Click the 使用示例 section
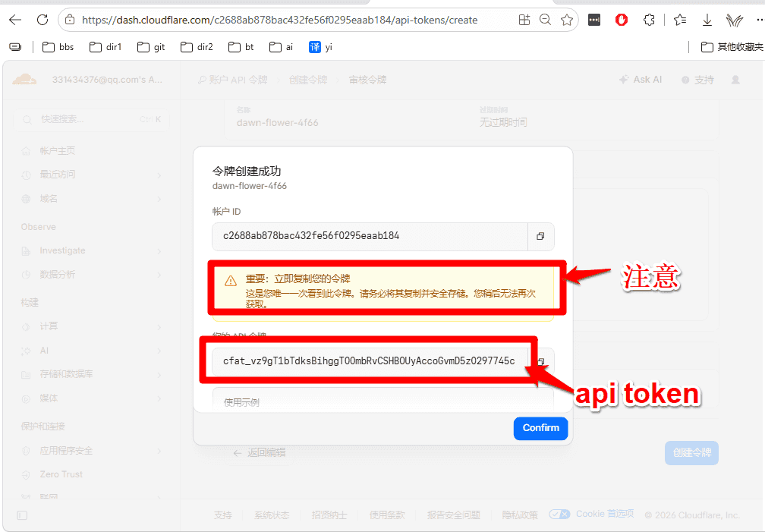Image resolution: width=765 pixels, height=532 pixels. pos(383,401)
